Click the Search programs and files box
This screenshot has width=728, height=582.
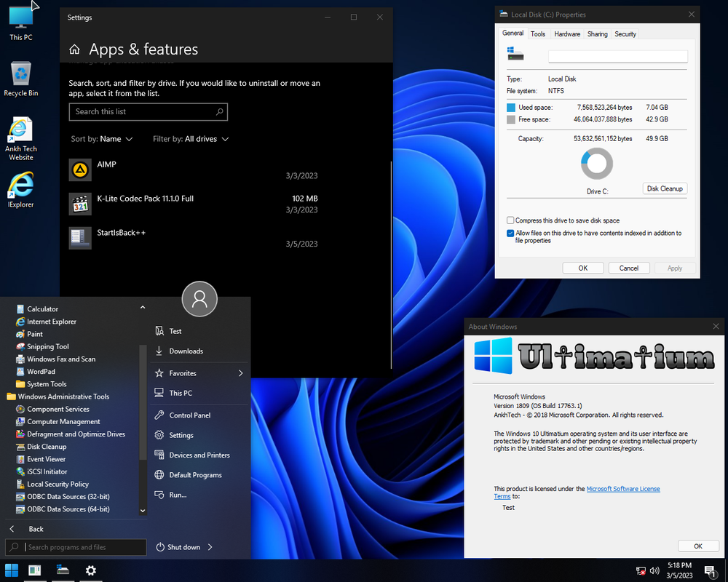tap(76, 547)
